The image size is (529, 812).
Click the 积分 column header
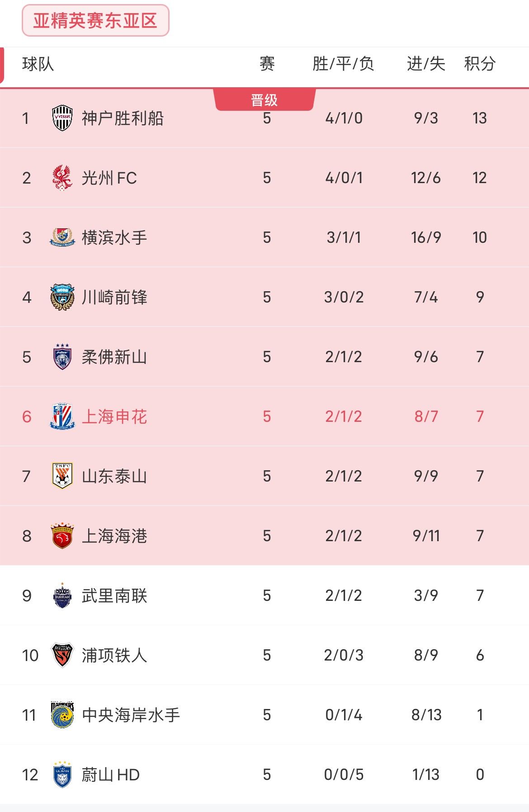(480, 64)
